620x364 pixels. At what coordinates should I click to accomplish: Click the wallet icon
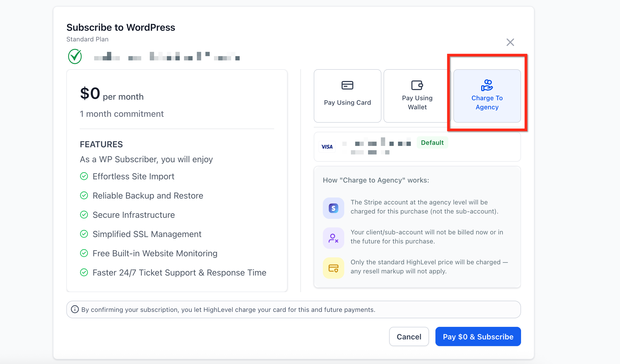(x=417, y=85)
